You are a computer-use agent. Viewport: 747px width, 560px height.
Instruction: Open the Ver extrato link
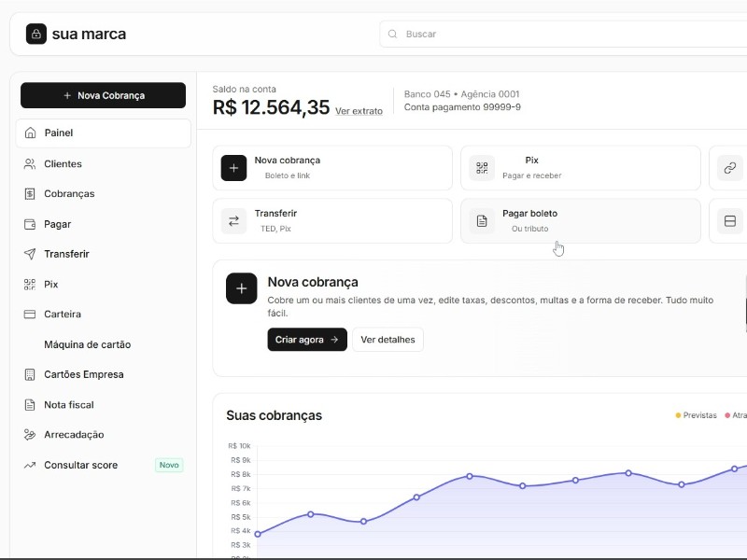[359, 111]
